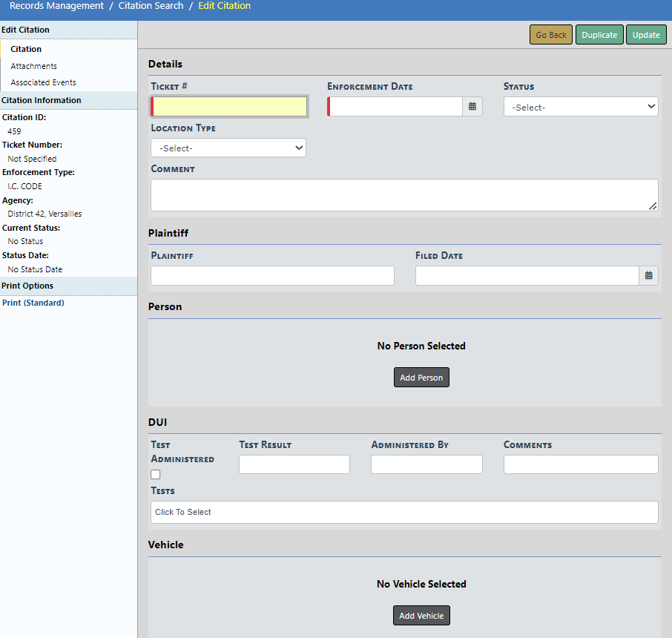The height and width of the screenshot is (638, 672).
Task: Select the Citation sidebar item
Action: (26, 49)
